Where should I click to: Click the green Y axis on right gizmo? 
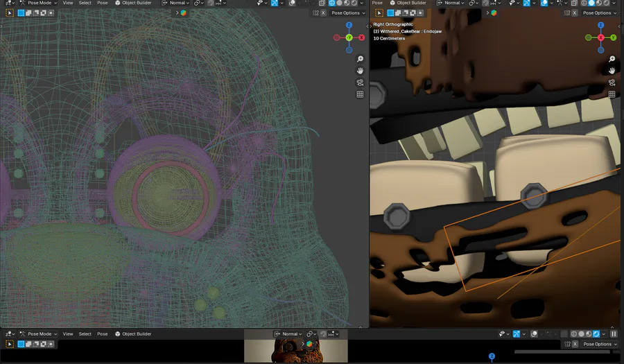614,37
